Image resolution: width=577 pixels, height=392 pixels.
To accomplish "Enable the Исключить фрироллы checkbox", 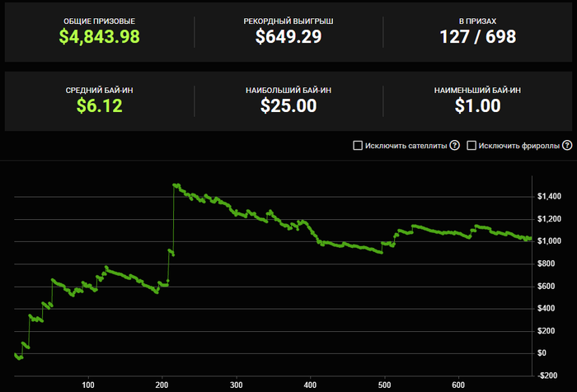I will coord(471,145).
